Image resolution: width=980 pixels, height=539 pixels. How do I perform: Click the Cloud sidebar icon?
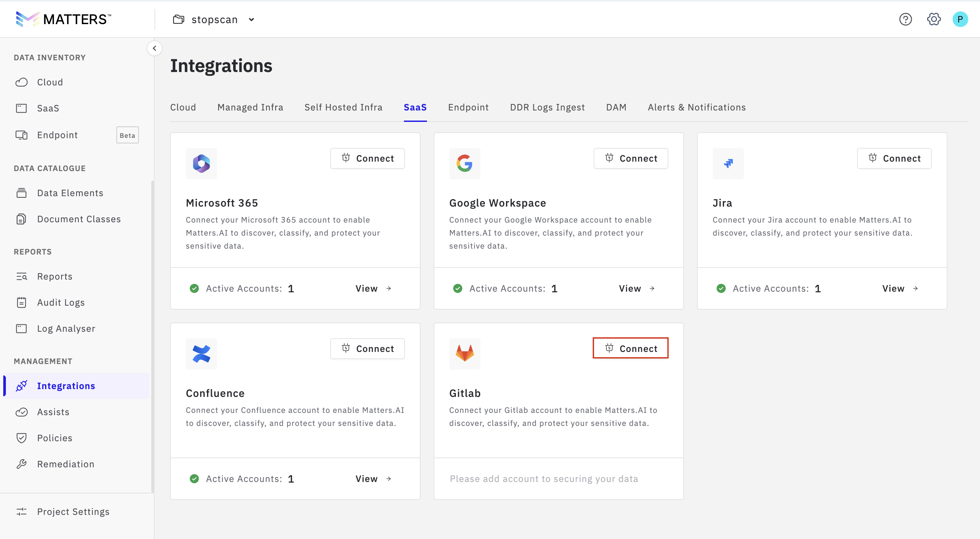[22, 82]
